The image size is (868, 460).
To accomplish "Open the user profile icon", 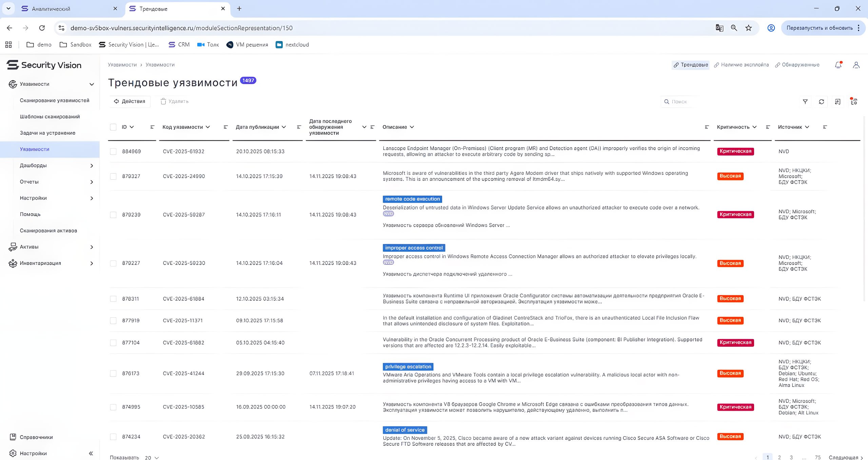I will 856,65.
